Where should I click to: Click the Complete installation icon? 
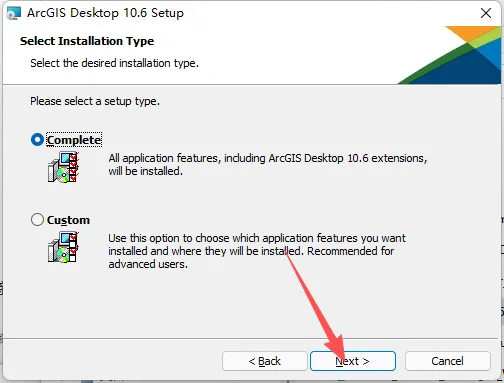click(x=63, y=167)
